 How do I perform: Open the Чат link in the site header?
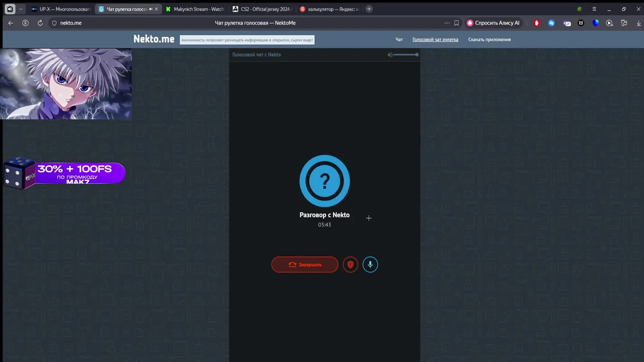399,40
